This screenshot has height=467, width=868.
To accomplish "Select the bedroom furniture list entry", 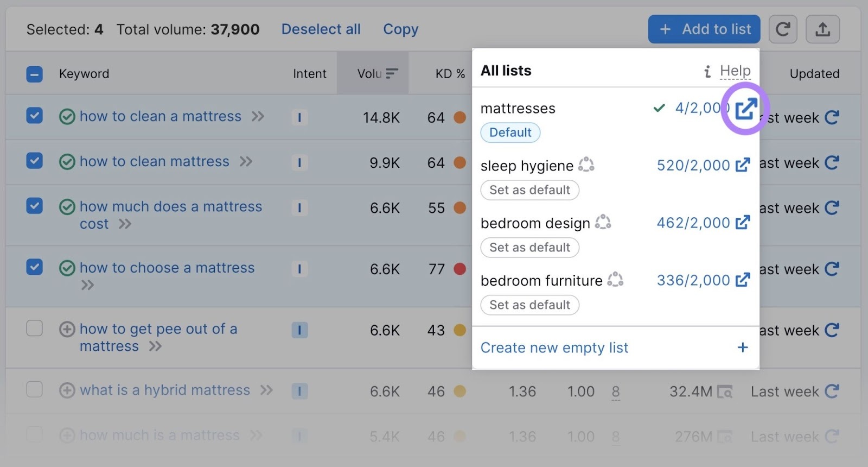I will point(541,281).
